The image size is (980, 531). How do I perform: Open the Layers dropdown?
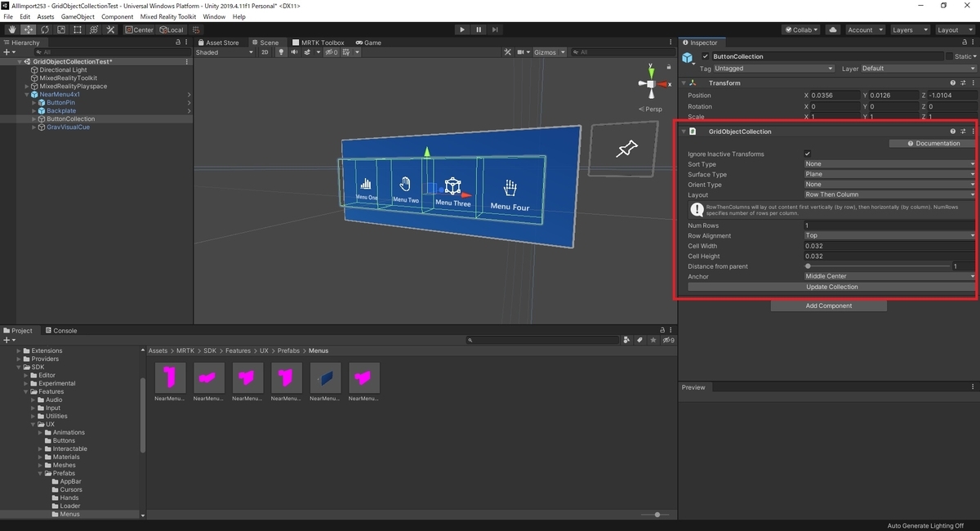point(909,29)
